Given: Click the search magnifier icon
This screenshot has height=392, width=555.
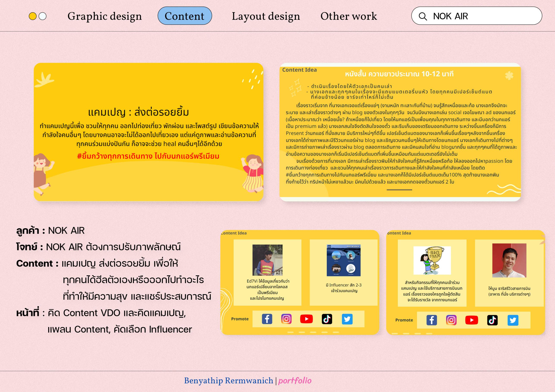Looking at the screenshot, I should [423, 16].
